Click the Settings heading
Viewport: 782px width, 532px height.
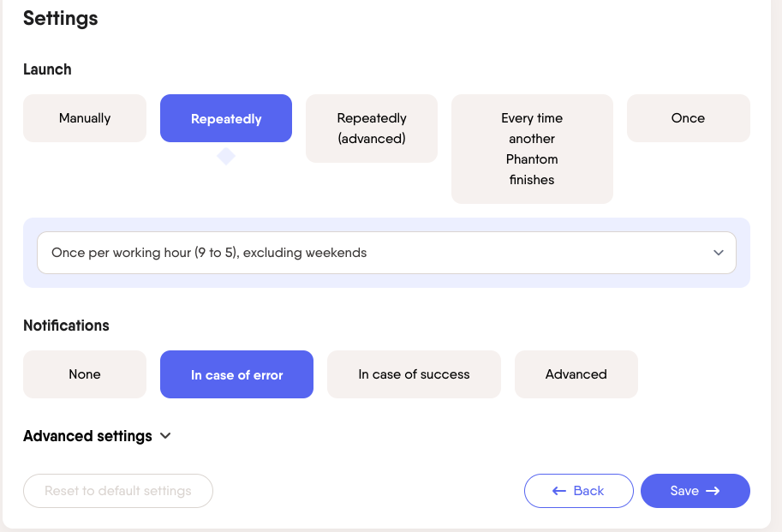pyautogui.click(x=60, y=18)
